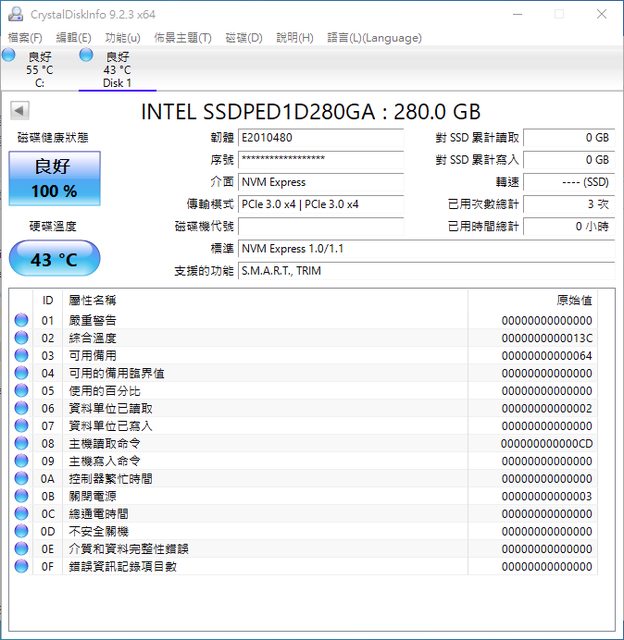Screen dimensions: 624x640
Task: Click the previous disk arrow button
Action: pyautogui.click(x=19, y=111)
